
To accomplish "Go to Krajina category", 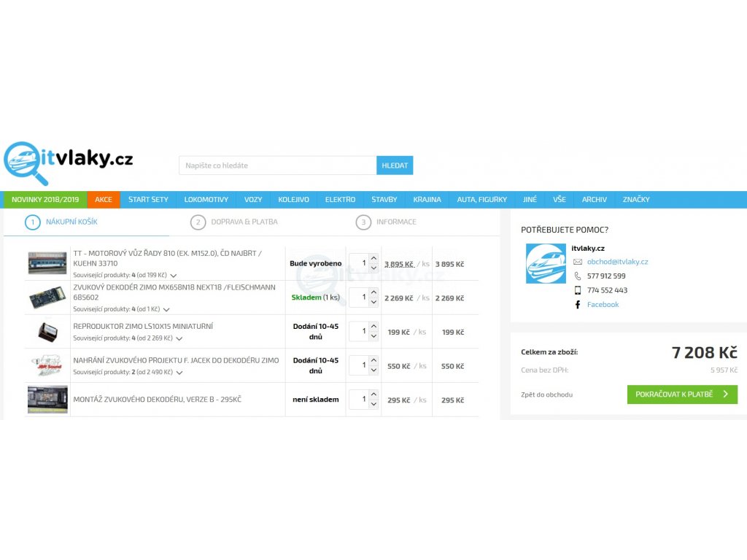I will pyautogui.click(x=427, y=200).
